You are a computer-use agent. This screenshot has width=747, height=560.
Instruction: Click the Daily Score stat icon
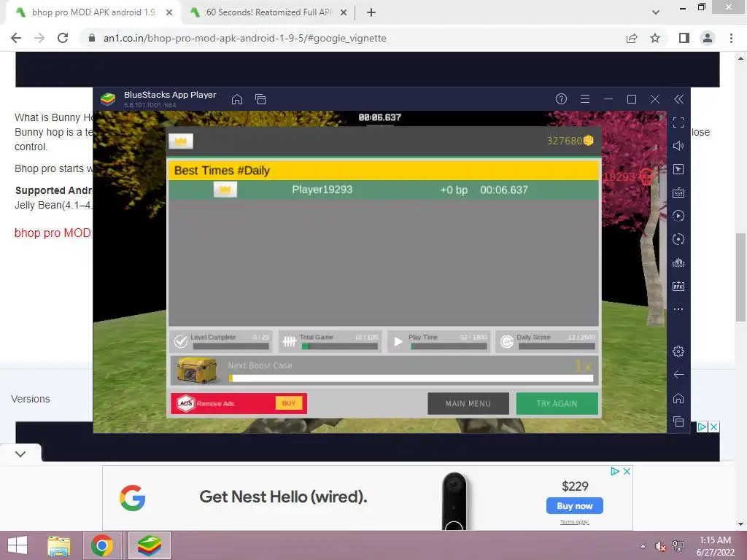pos(507,341)
